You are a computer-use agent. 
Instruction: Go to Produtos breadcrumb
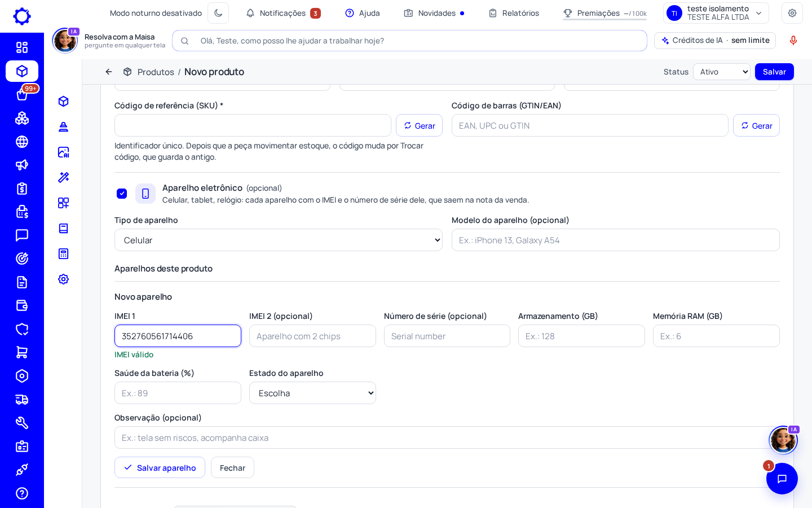(x=156, y=72)
